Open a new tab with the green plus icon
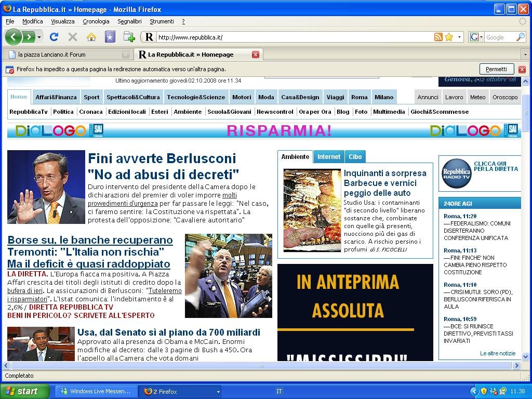Screen dimensions: 532x399 click(x=129, y=37)
